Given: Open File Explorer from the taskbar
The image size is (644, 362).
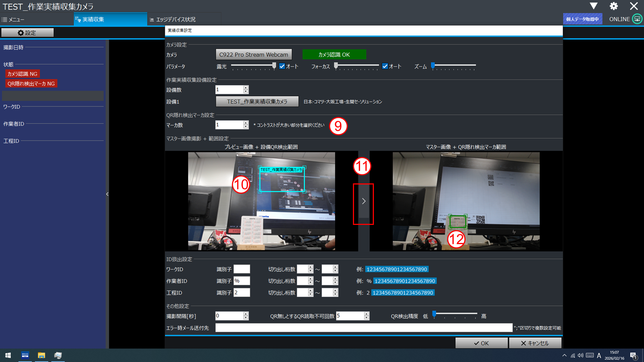Looking at the screenshot, I should [41, 355].
